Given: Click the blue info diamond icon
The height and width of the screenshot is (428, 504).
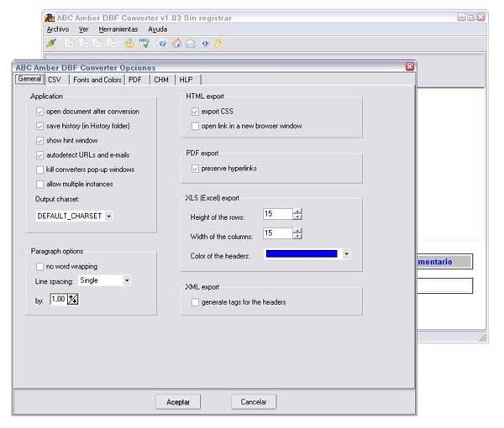Looking at the screenshot, I should point(205,43).
